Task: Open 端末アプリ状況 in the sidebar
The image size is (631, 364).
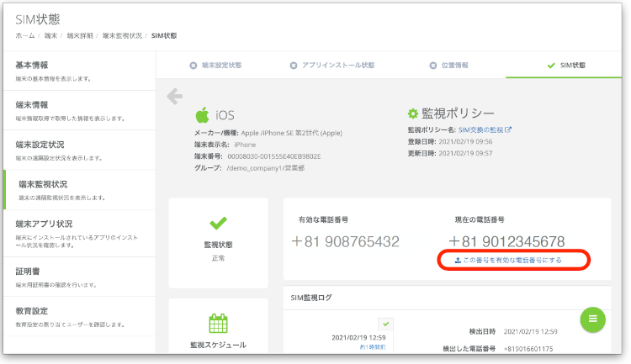Action: [x=79, y=234]
